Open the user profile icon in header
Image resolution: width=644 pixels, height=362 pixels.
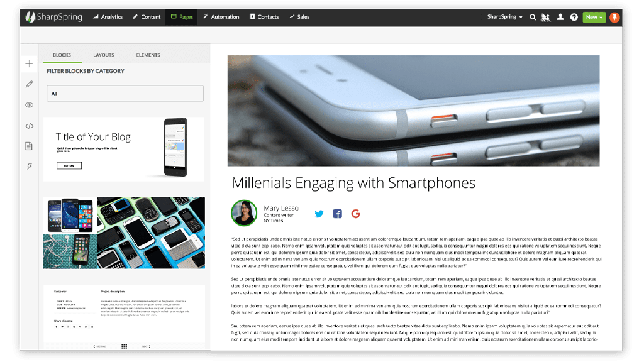pos(560,17)
